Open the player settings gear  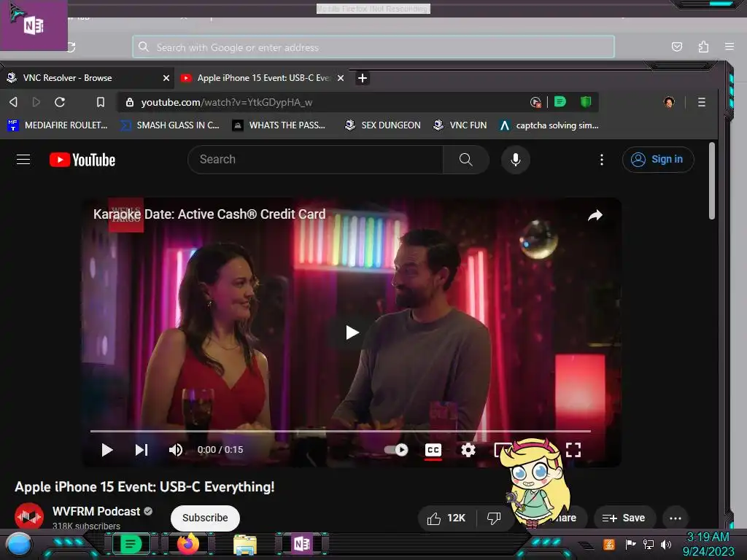(x=468, y=449)
